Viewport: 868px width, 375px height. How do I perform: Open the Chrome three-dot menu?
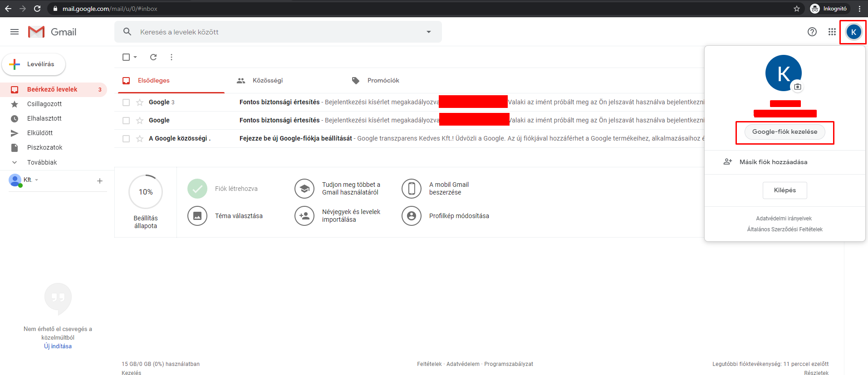tap(860, 9)
